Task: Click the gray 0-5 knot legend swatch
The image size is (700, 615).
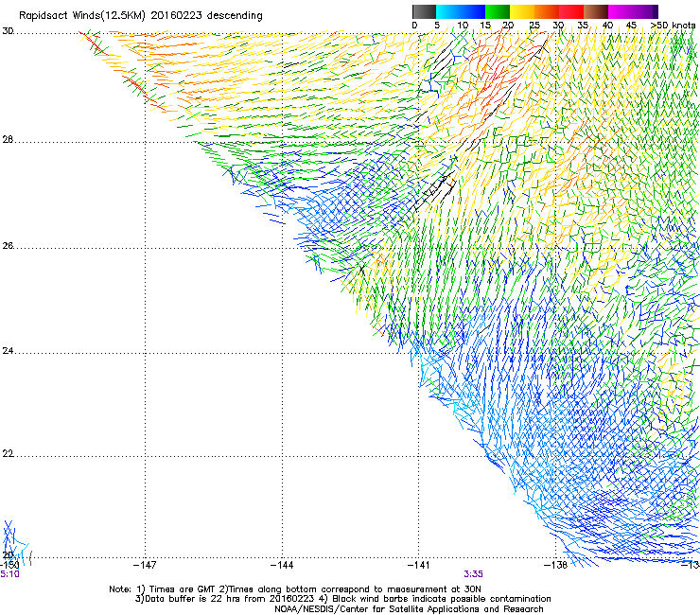Action: click(424, 11)
